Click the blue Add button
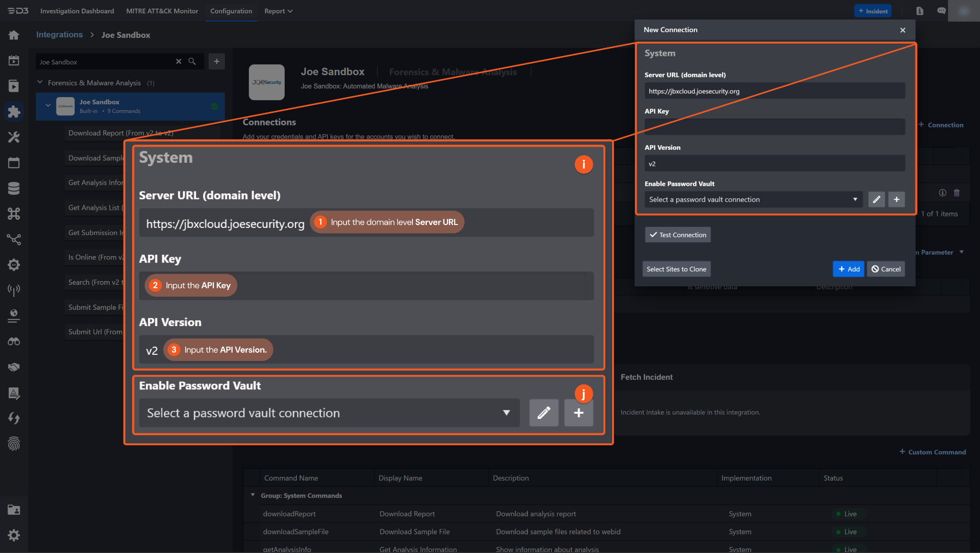Image resolution: width=980 pixels, height=553 pixels. tap(848, 269)
